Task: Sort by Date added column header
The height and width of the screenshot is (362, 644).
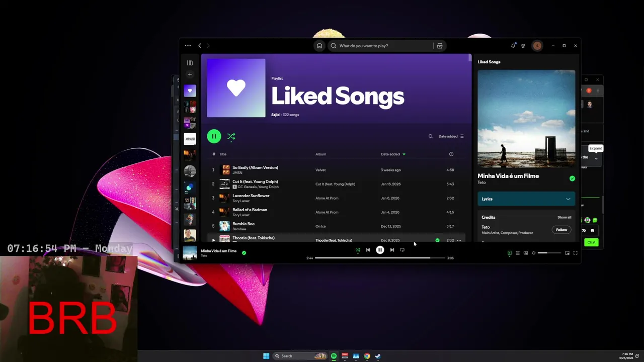Action: click(393, 154)
